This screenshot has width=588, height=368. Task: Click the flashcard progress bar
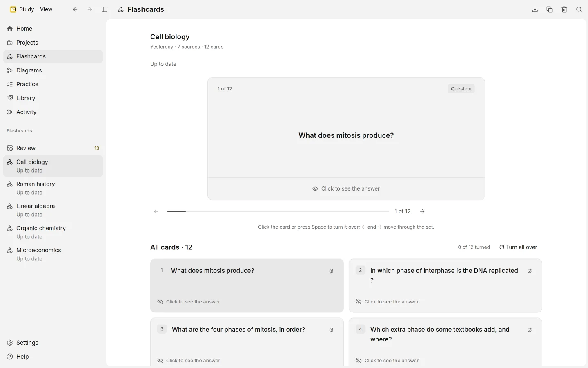click(278, 211)
